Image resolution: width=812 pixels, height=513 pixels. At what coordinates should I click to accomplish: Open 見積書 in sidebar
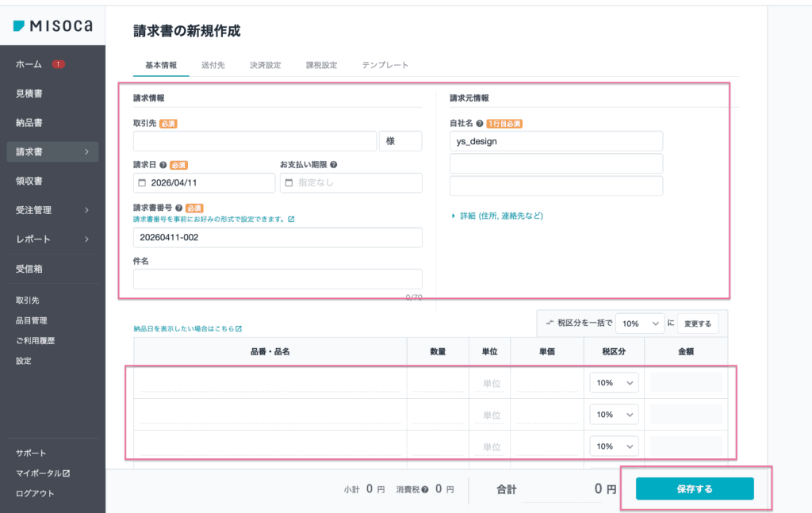coord(29,94)
